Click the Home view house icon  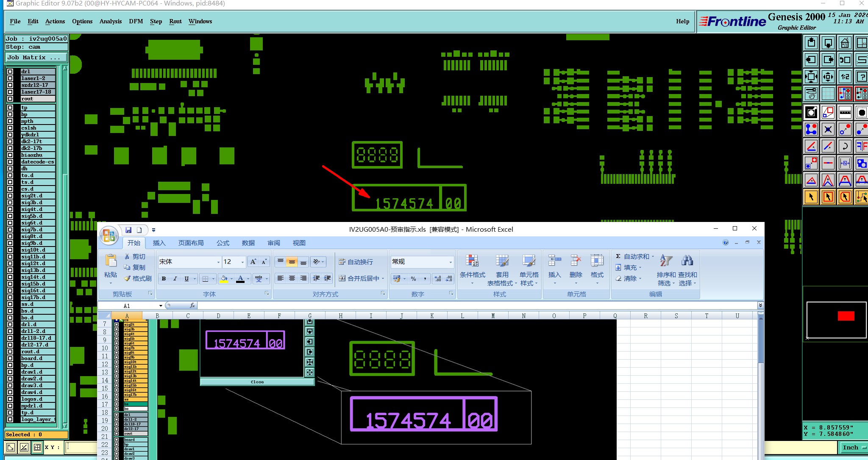click(845, 43)
